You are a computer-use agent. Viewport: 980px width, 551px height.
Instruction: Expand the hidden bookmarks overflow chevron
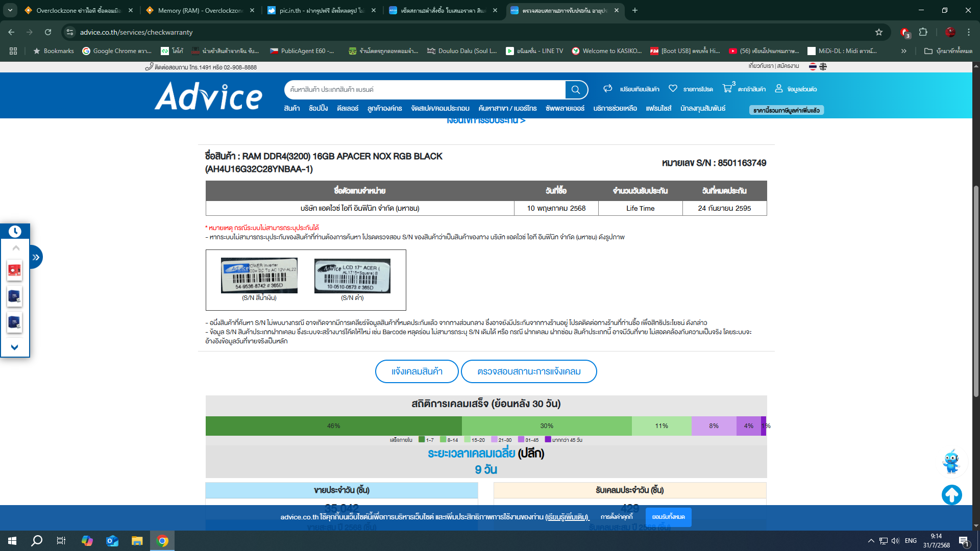pos(904,51)
